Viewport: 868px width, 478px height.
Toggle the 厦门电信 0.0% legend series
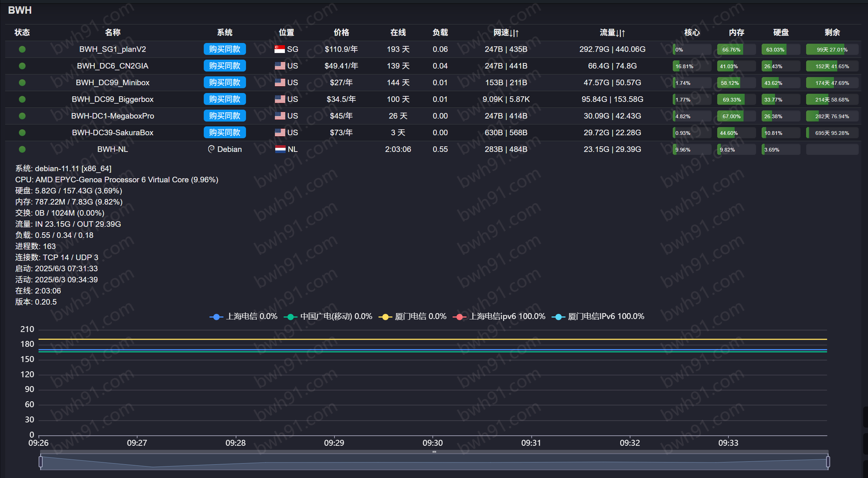click(x=412, y=316)
